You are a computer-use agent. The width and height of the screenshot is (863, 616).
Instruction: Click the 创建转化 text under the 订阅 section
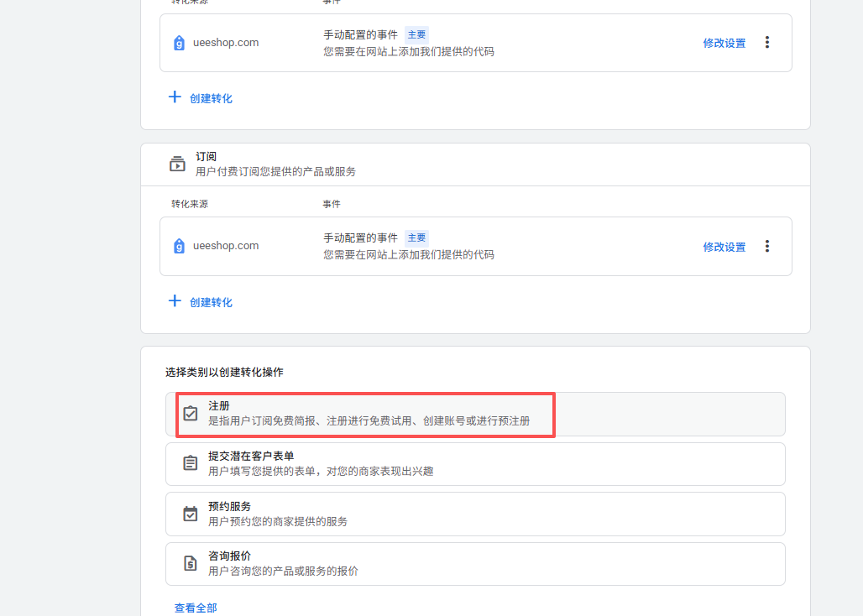[x=211, y=302]
